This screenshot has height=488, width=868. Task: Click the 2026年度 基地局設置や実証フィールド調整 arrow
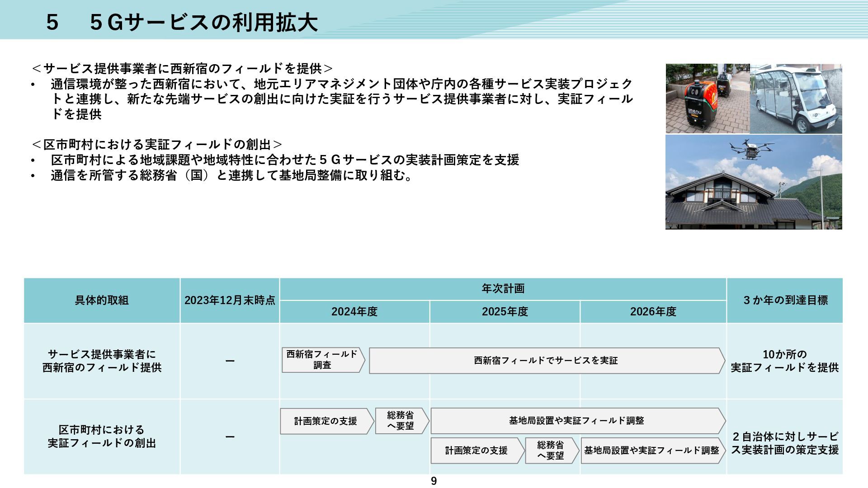tap(651, 450)
